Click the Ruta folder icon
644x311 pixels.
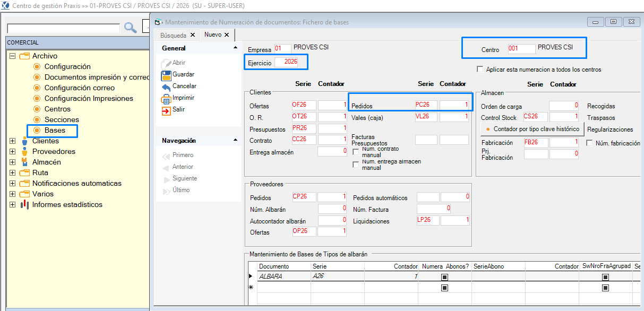24,172
